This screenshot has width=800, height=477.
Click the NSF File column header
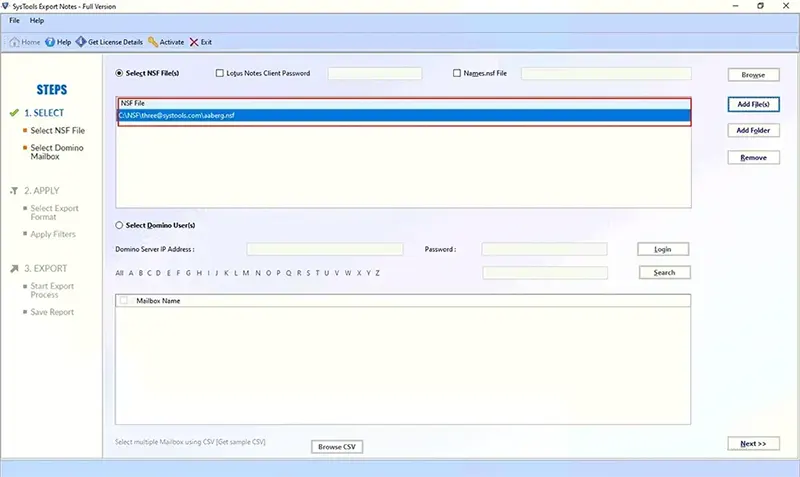(404, 103)
